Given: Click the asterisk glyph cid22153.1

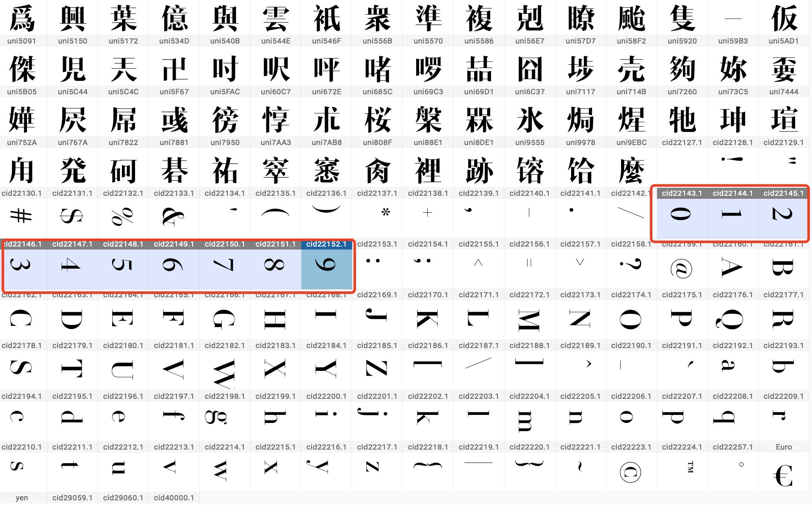Looking at the screenshot, I should pos(377,215).
